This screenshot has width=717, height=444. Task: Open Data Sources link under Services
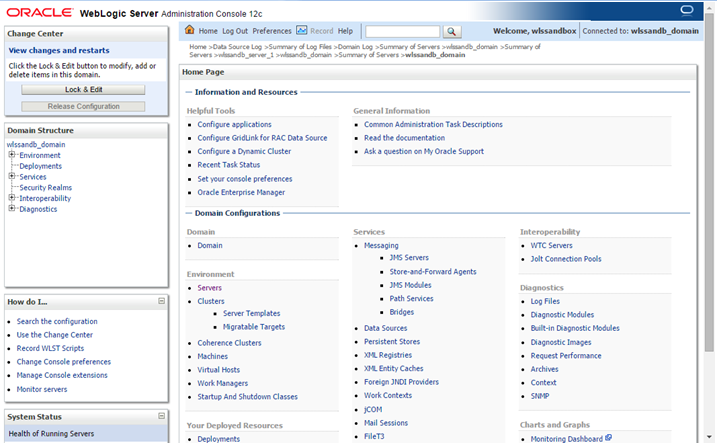coord(385,328)
